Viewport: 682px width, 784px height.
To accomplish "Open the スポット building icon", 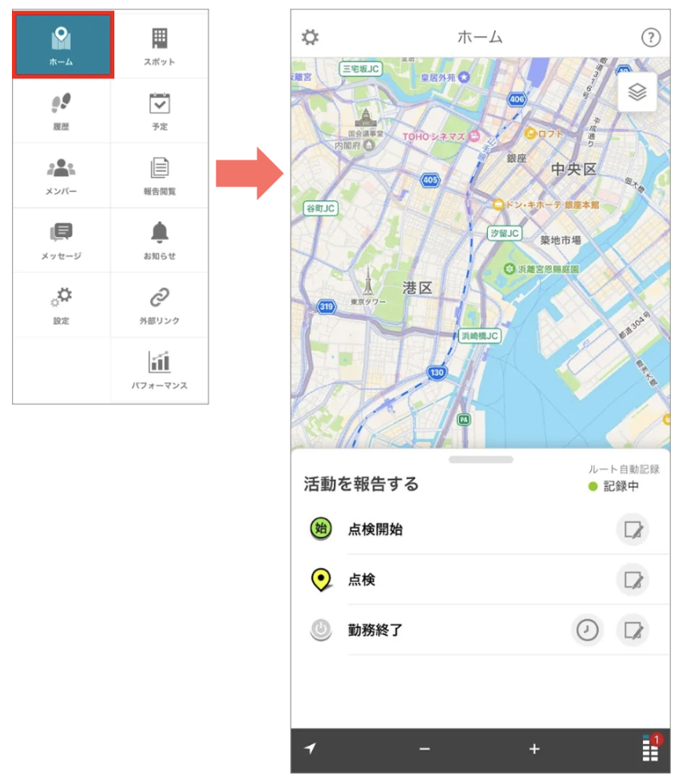I will (160, 38).
